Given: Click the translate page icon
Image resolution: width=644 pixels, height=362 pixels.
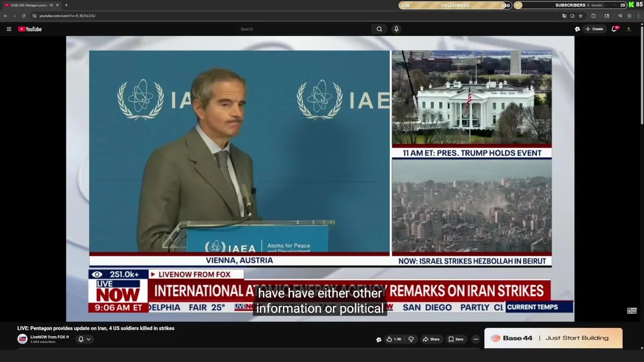Looking at the screenshot, I should point(564,16).
